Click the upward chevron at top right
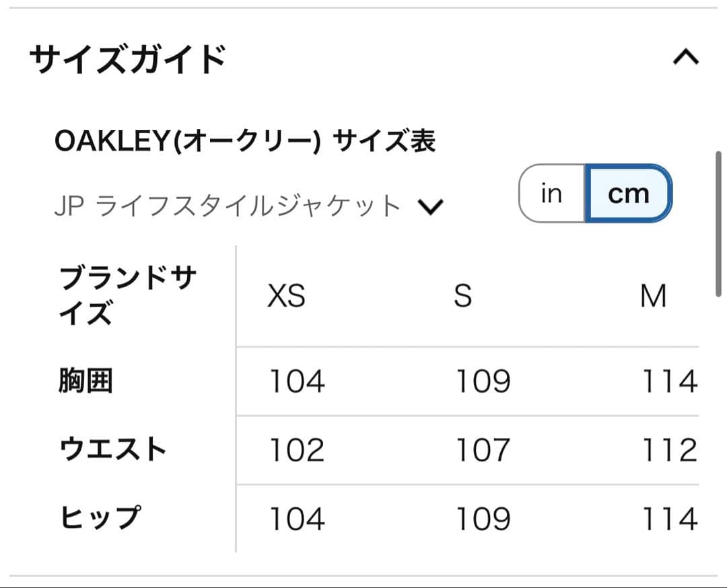Screen dimensions: 727x588 [x=687, y=58]
